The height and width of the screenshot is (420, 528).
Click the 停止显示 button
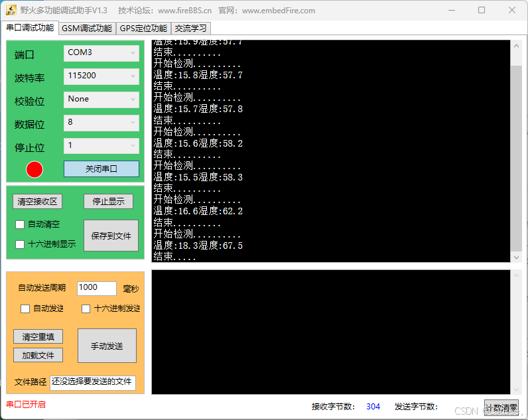pyautogui.click(x=108, y=202)
